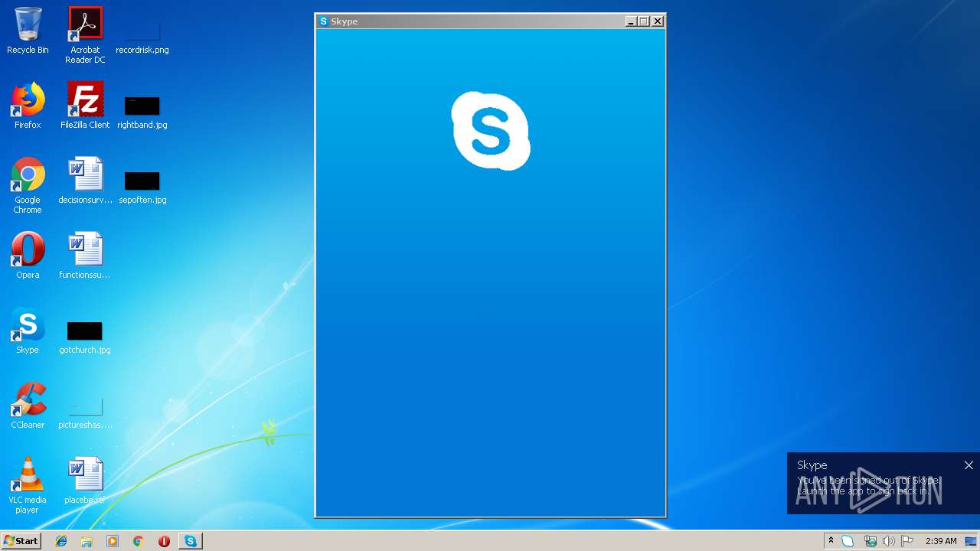Image resolution: width=980 pixels, height=551 pixels.
Task: Launch VLC media player shortcut
Action: (28, 485)
